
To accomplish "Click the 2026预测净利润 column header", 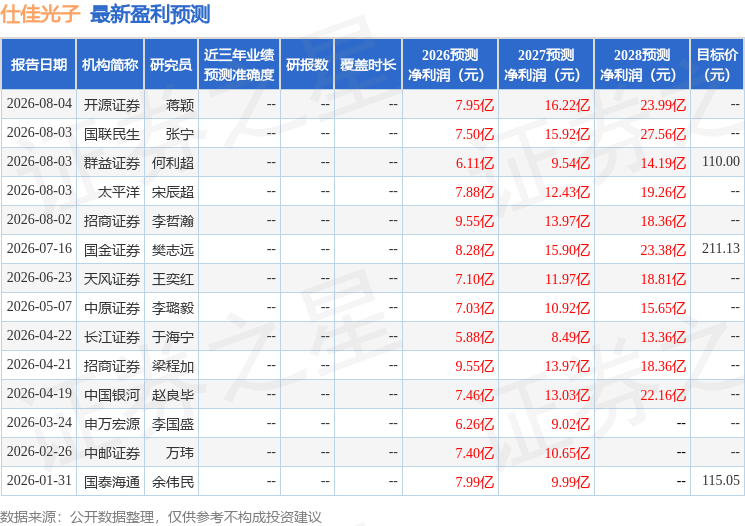I will (450, 65).
